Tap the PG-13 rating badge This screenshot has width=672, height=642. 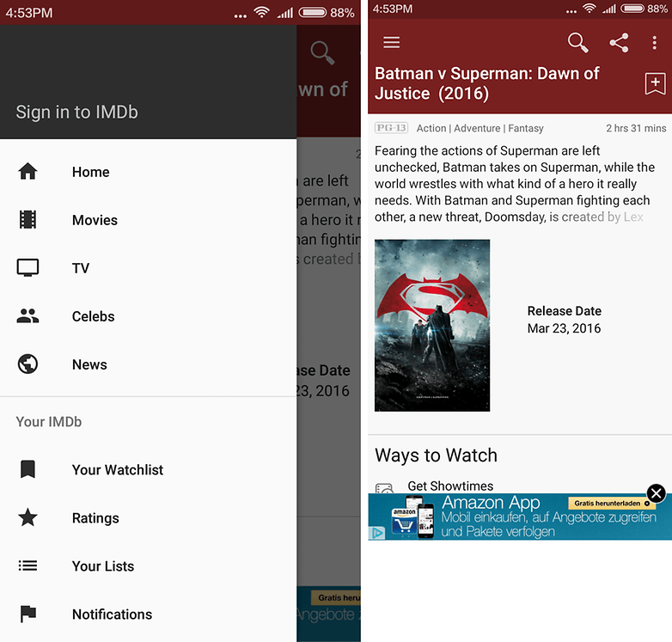coord(391,128)
